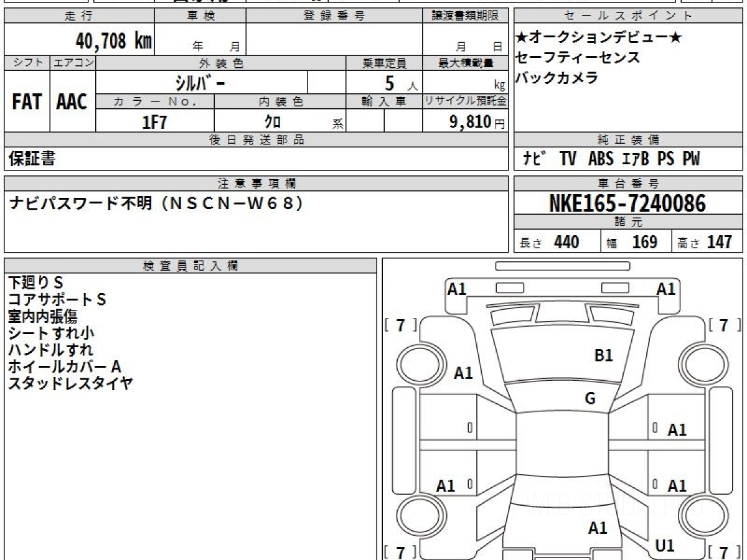Select the コアサポートS inspector note

pyautogui.click(x=57, y=299)
